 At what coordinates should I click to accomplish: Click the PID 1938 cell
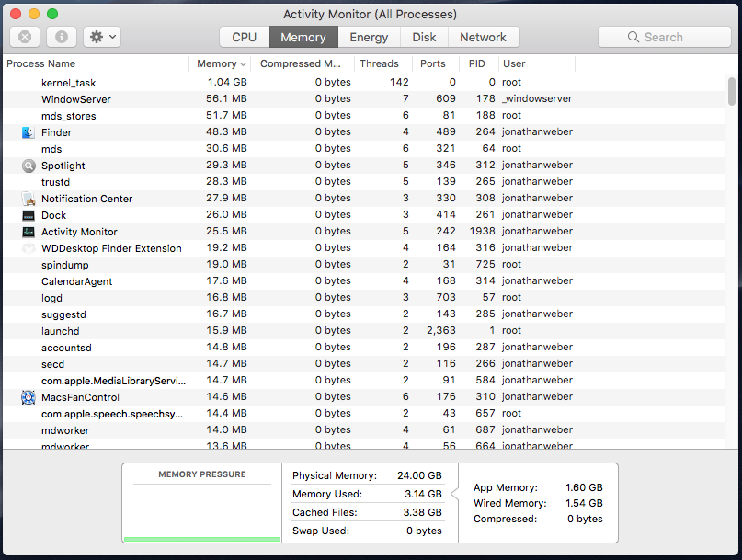click(x=482, y=231)
